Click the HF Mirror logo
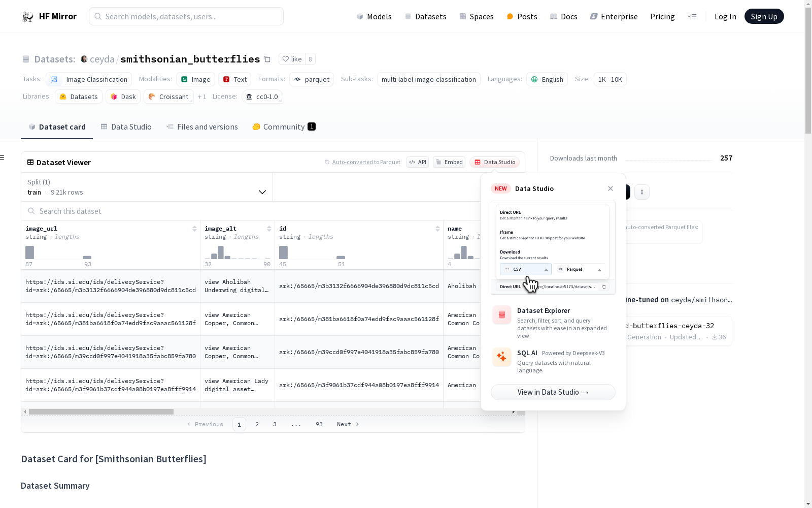 click(x=49, y=16)
